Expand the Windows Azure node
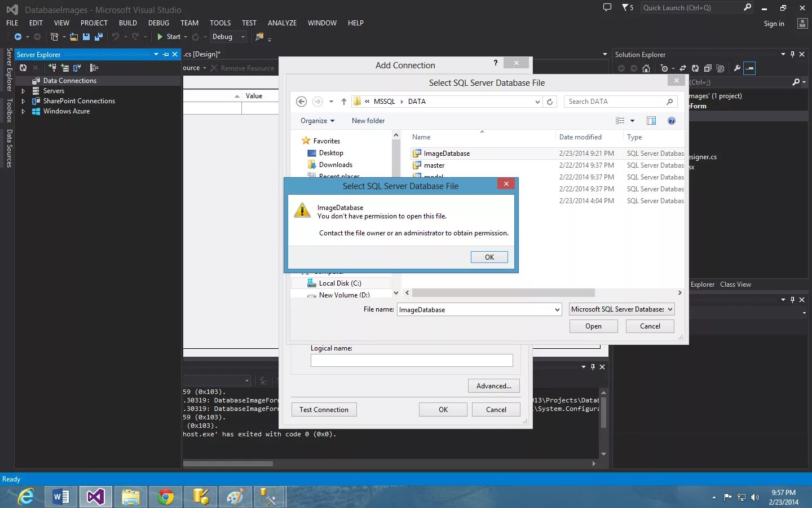Screen dimensions: 812x508 23,111
